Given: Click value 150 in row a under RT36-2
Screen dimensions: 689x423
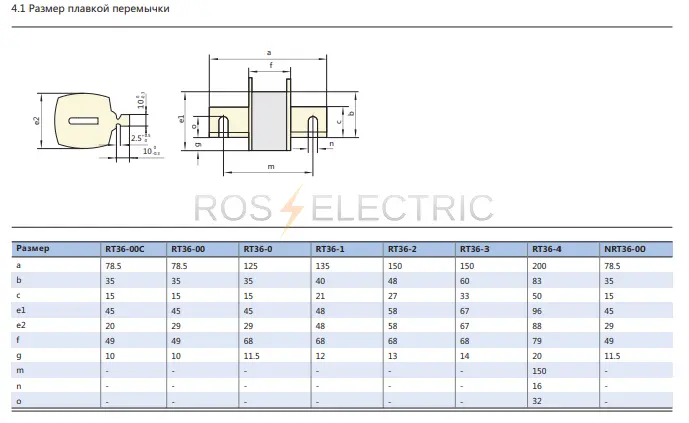Looking at the screenshot, I should [395, 266].
